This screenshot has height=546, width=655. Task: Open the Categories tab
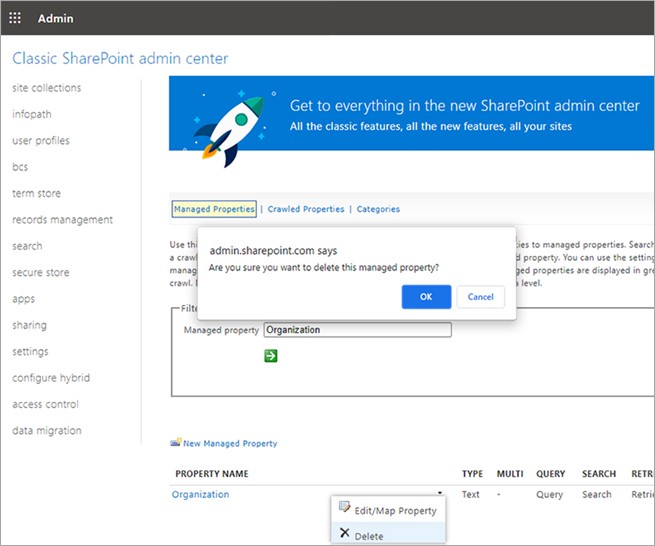pos(378,209)
